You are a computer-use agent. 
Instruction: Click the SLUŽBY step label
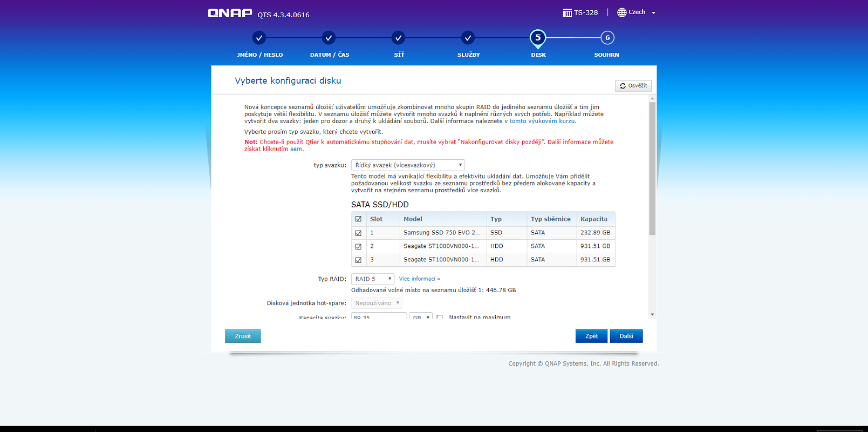(x=469, y=55)
